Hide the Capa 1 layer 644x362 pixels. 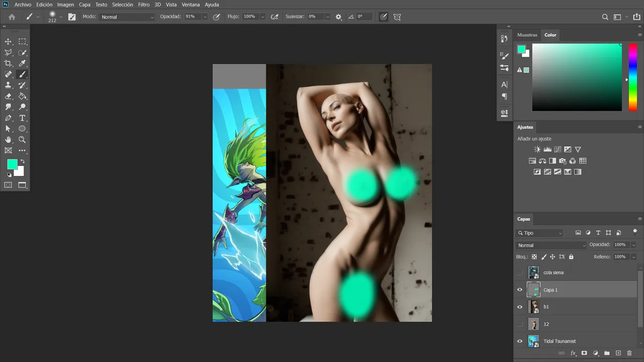pyautogui.click(x=520, y=290)
